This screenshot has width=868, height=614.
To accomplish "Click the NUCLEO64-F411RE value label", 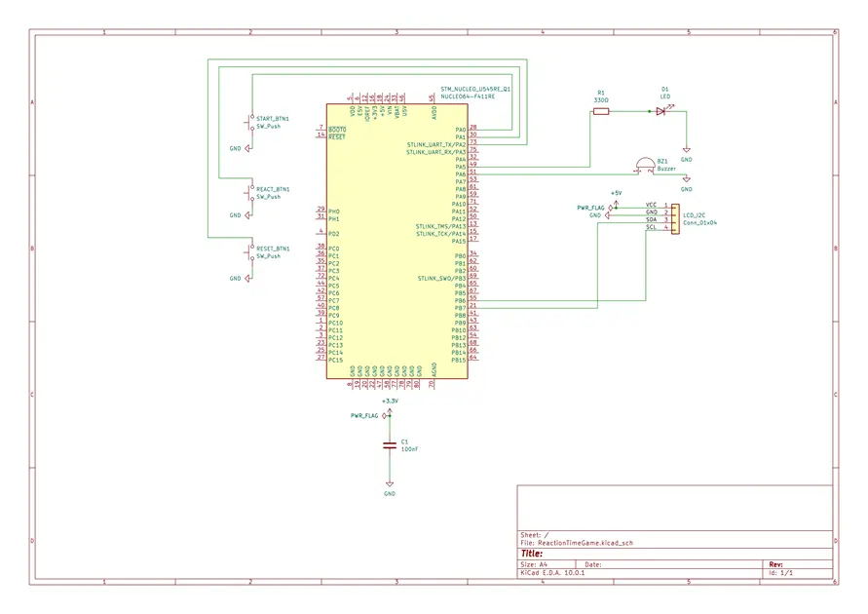I will [x=468, y=96].
